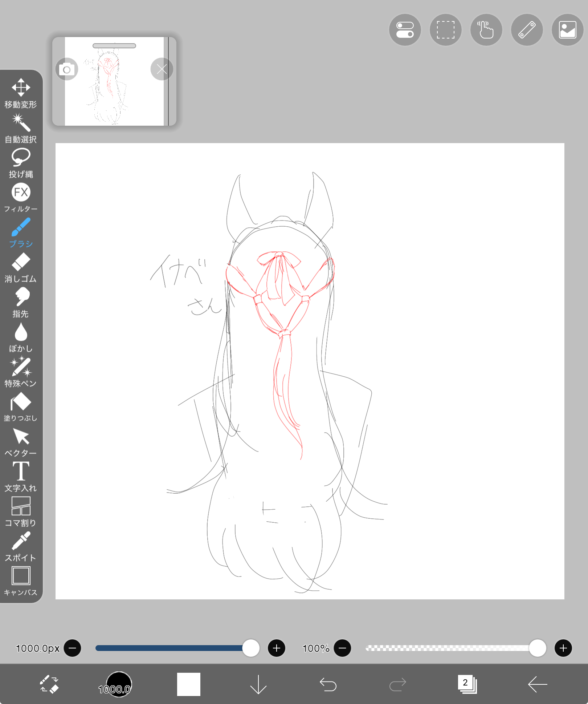Open the layers panel showing 2 layers
The width and height of the screenshot is (588, 704).
coord(467,684)
